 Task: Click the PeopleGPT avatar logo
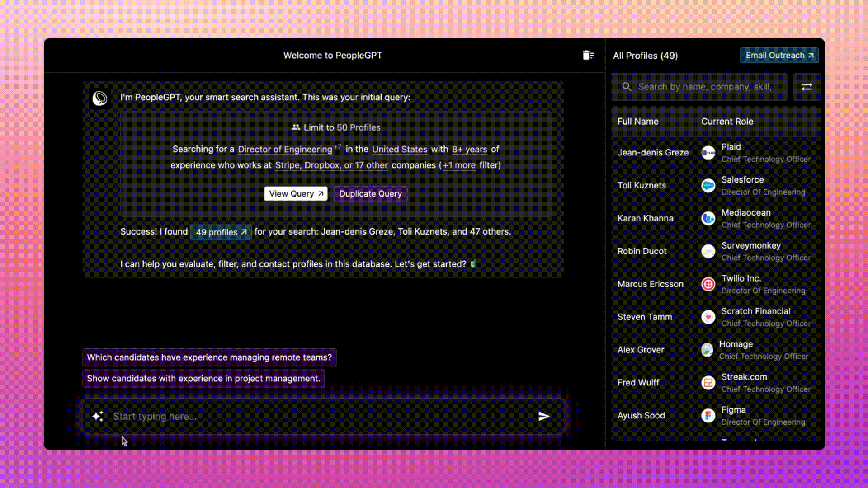click(99, 98)
